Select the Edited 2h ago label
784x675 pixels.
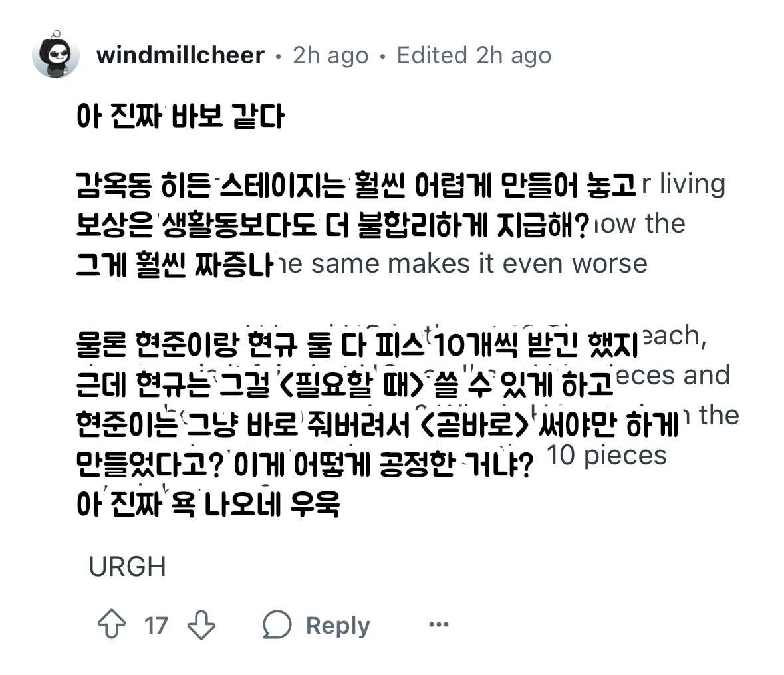pyautogui.click(x=473, y=55)
